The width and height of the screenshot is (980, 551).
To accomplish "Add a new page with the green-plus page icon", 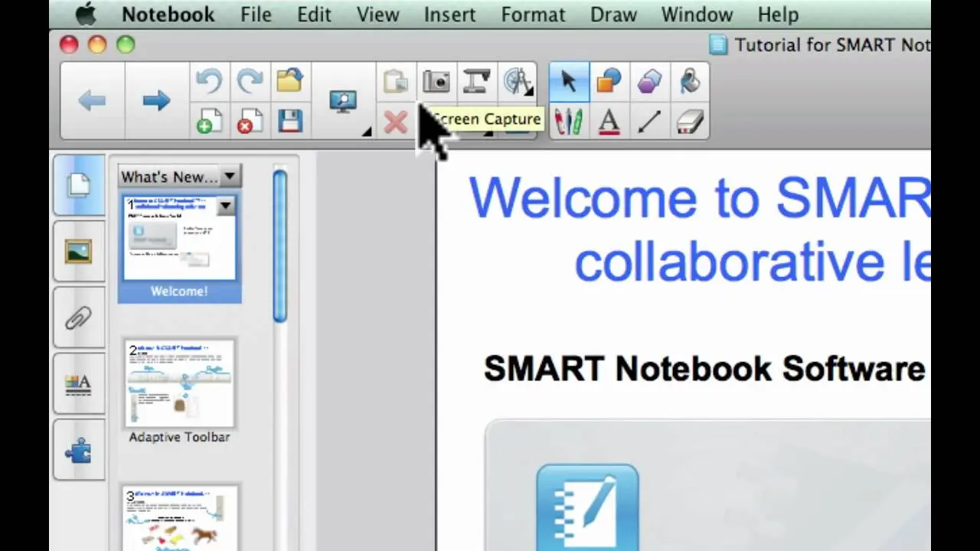I will tap(208, 121).
